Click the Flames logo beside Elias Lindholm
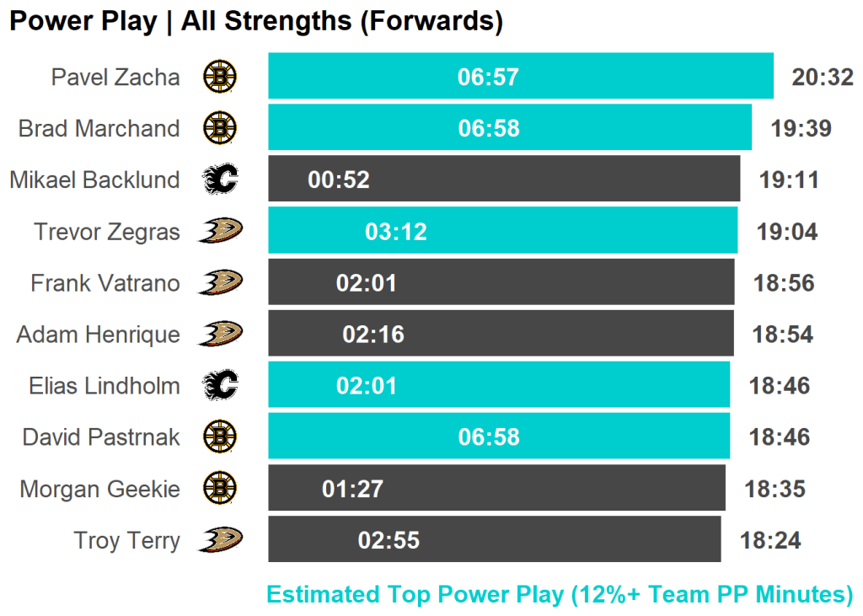Screen dimensions: 863x616 click(x=220, y=386)
